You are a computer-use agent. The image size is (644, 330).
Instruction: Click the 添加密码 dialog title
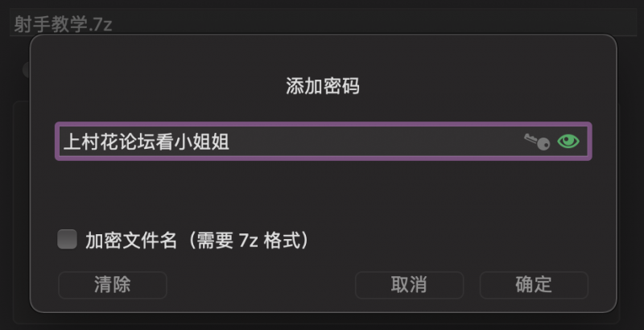[x=323, y=86]
